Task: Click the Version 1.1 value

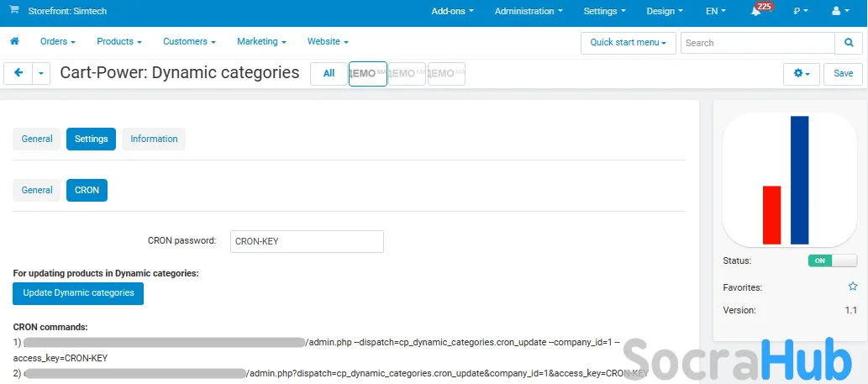Action: tap(851, 310)
